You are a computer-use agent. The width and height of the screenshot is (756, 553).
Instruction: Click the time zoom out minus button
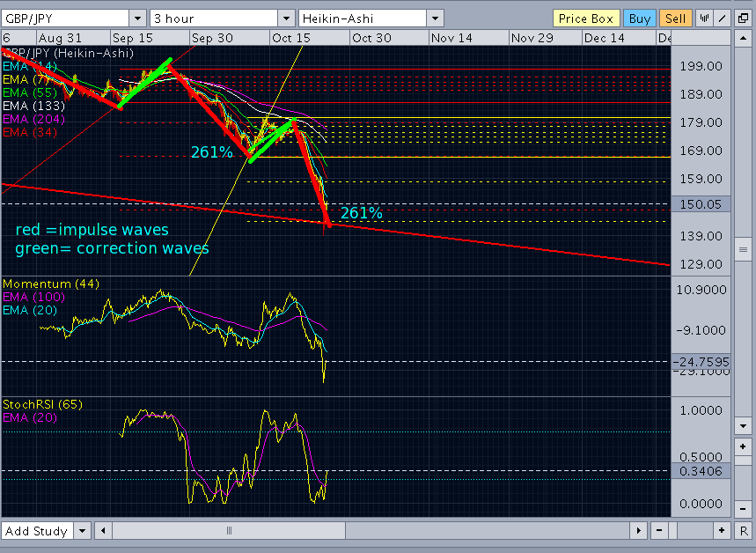(659, 531)
